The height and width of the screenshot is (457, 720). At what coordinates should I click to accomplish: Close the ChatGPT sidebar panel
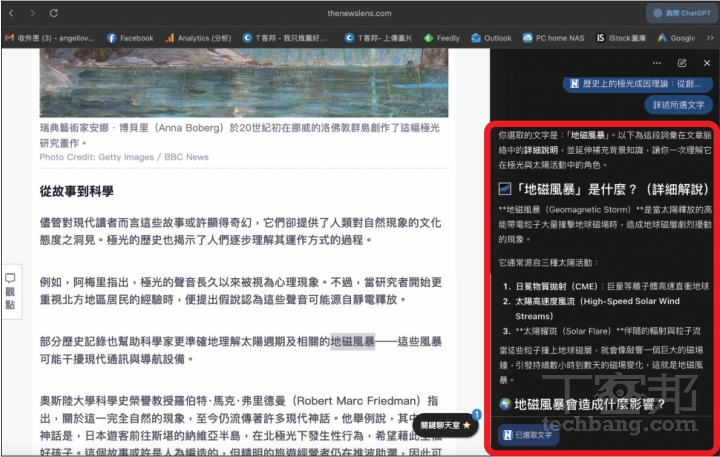click(707, 63)
